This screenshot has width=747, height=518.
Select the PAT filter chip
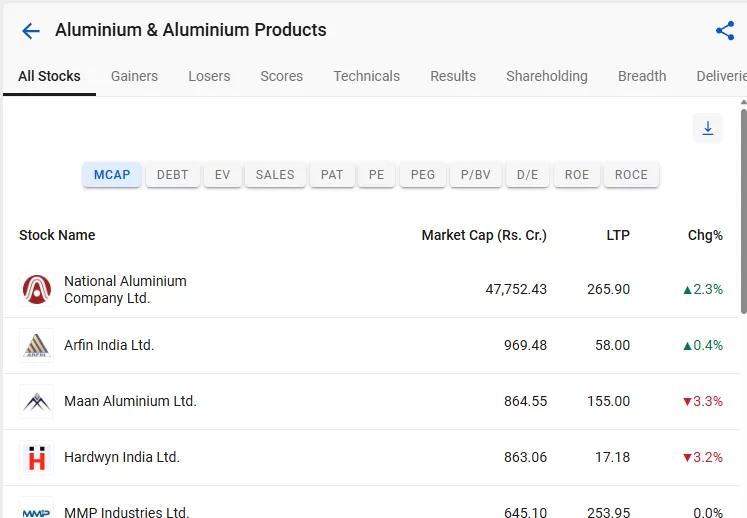point(332,175)
